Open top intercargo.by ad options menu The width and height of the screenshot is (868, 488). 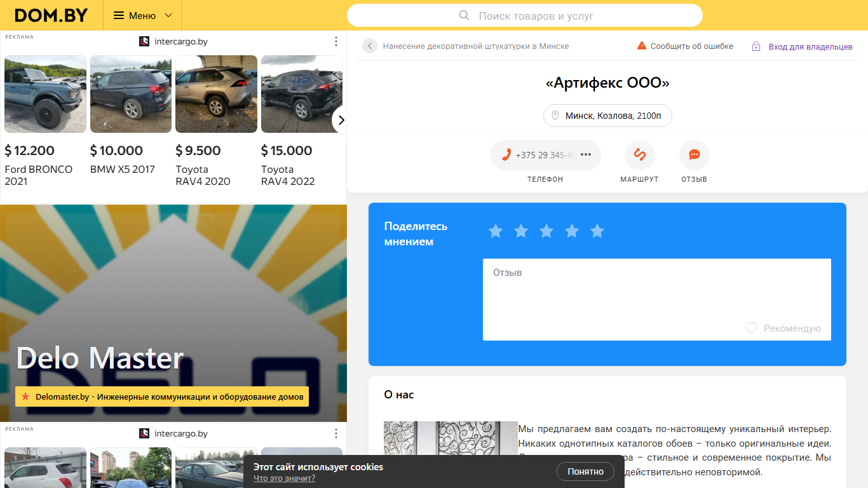[x=336, y=41]
